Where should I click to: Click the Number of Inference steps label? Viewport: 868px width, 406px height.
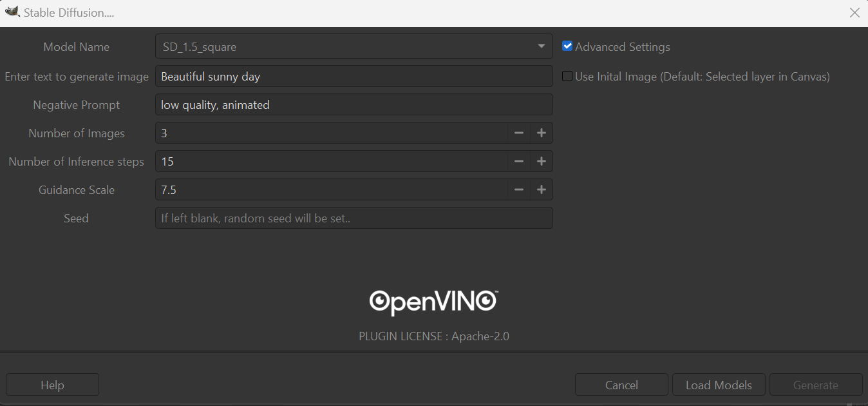pyautogui.click(x=77, y=162)
